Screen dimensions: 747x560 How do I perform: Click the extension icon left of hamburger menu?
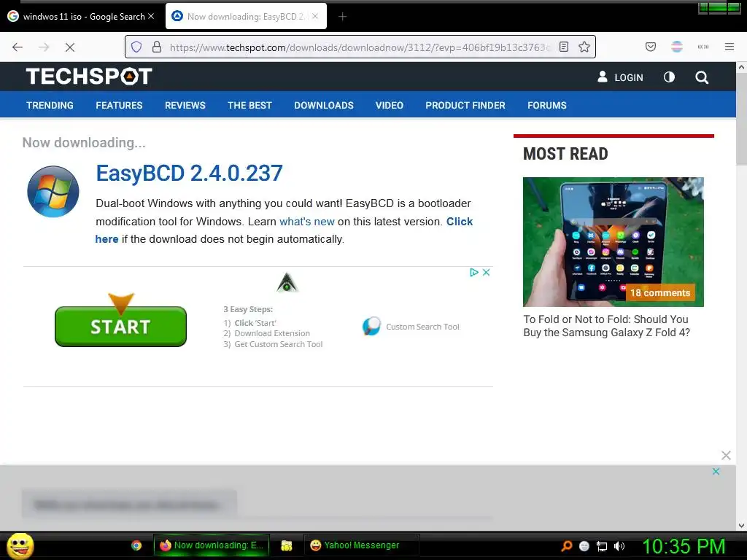(703, 47)
